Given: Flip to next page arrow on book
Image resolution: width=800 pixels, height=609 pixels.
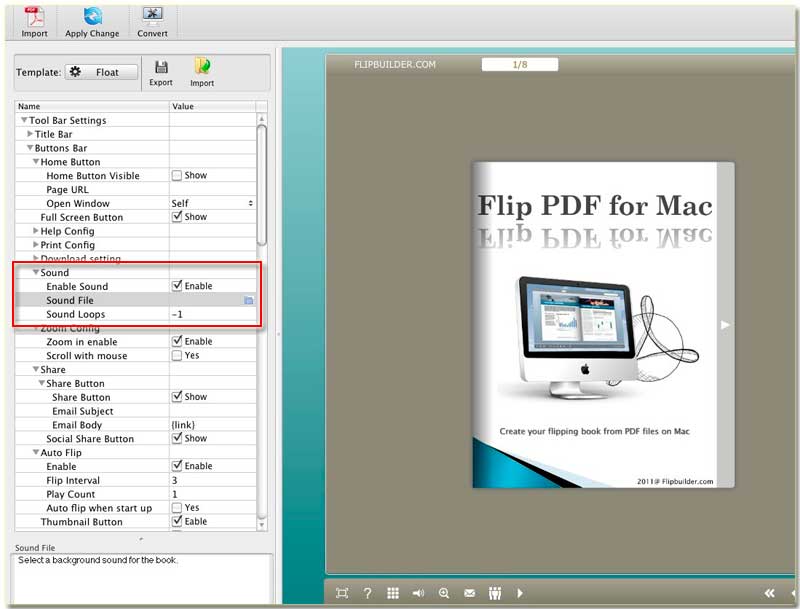Looking at the screenshot, I should pos(725,325).
